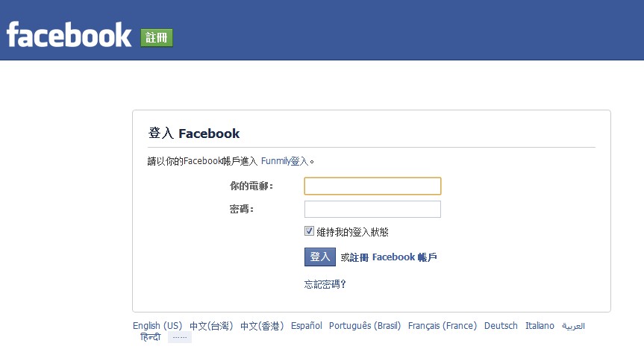Viewport: 644px width, 358px height.
Task: Select 中文(香港) language
Action: click(x=262, y=326)
